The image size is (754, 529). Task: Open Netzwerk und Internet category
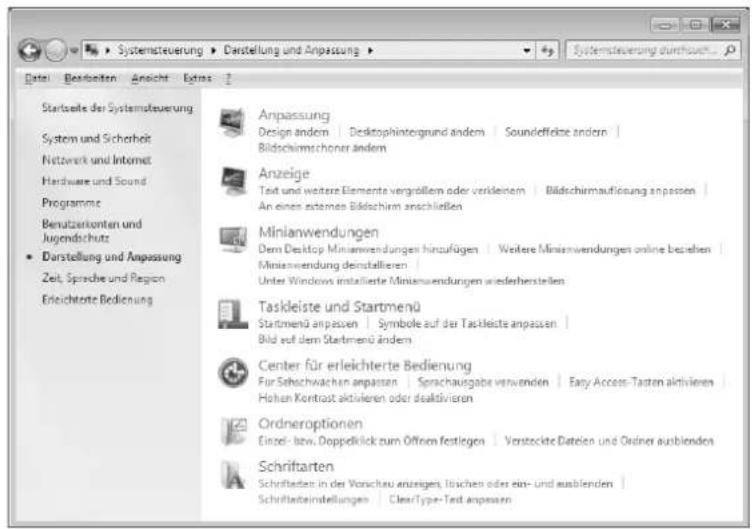(97, 160)
